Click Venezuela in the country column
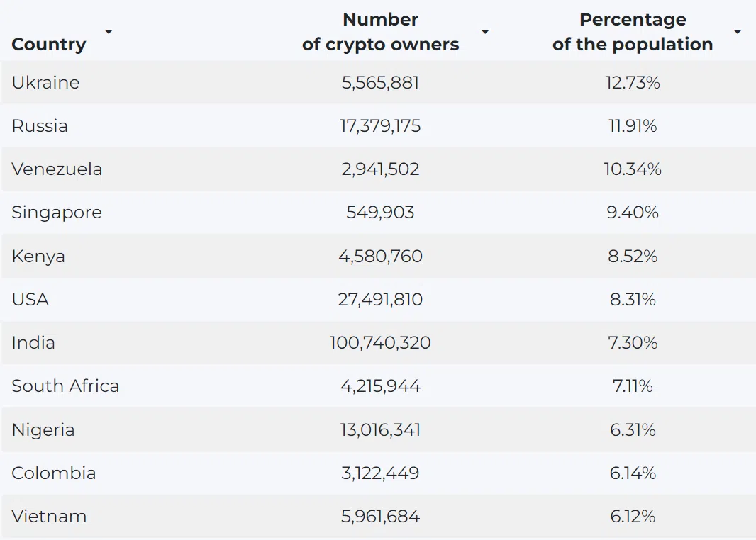This screenshot has width=756, height=540. coord(57,169)
